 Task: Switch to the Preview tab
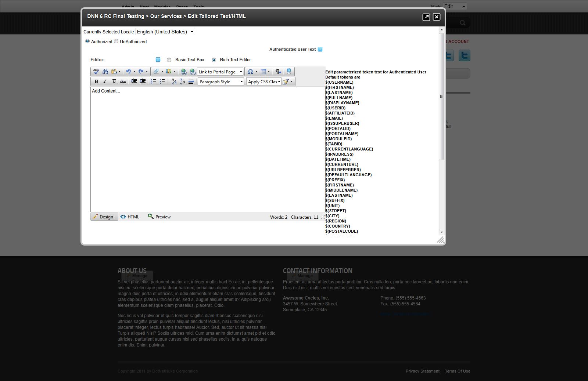(159, 217)
